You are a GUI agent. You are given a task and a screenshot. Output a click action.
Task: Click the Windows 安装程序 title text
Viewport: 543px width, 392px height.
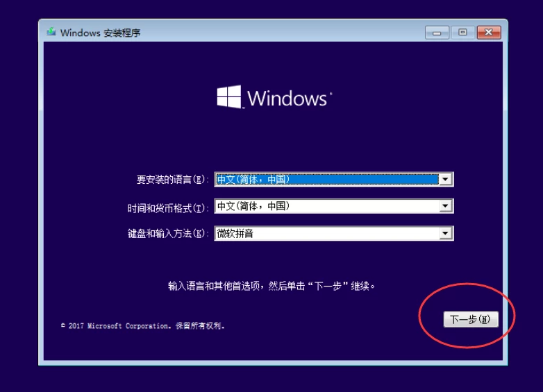coord(100,33)
